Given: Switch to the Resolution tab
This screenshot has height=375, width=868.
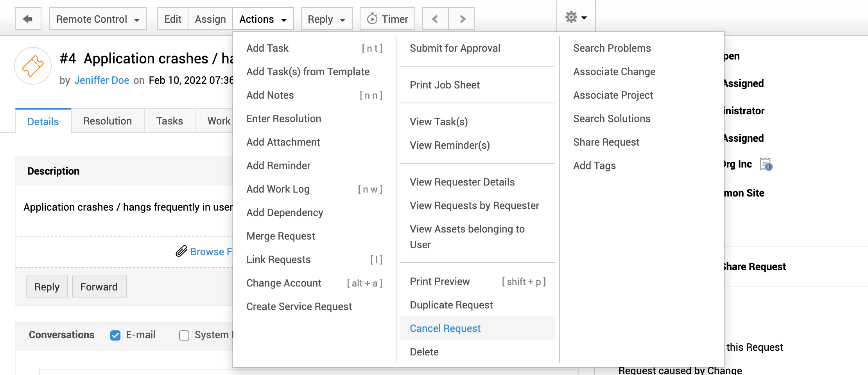Looking at the screenshot, I should [x=108, y=121].
